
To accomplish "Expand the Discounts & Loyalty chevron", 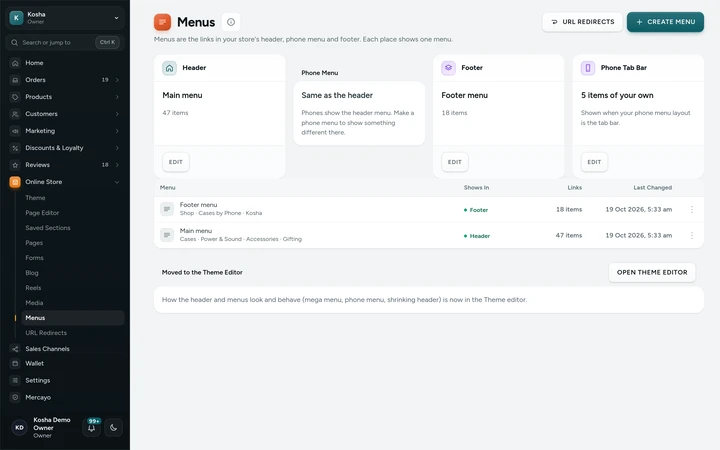I will coord(117,148).
